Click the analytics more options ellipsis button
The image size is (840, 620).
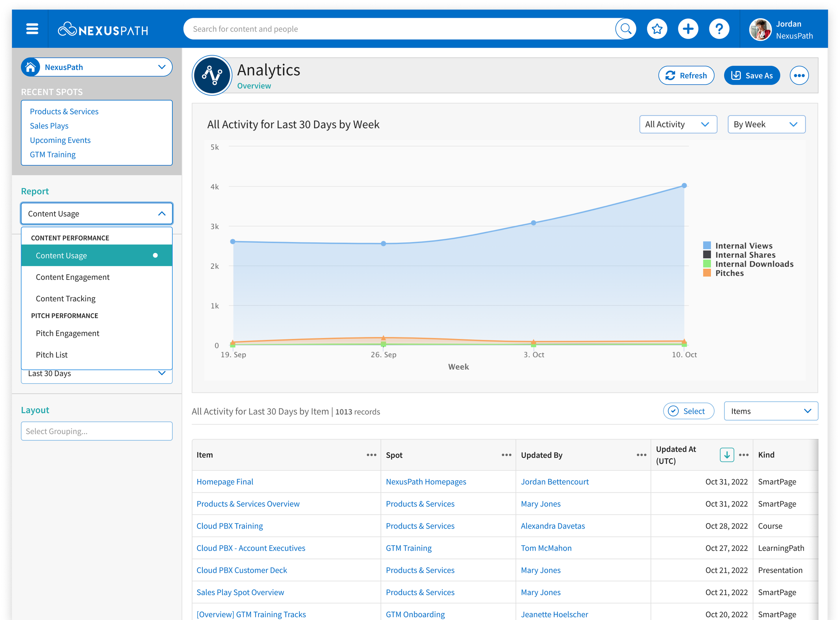pos(798,75)
